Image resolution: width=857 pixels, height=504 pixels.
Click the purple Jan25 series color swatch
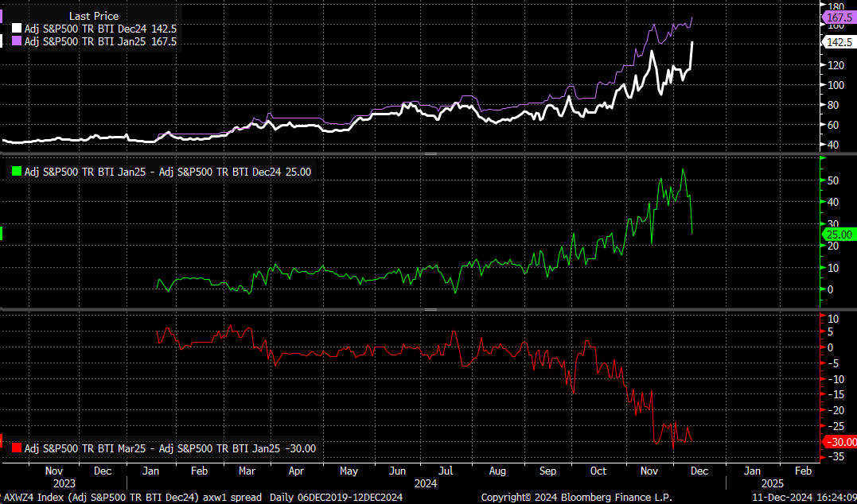[17, 41]
